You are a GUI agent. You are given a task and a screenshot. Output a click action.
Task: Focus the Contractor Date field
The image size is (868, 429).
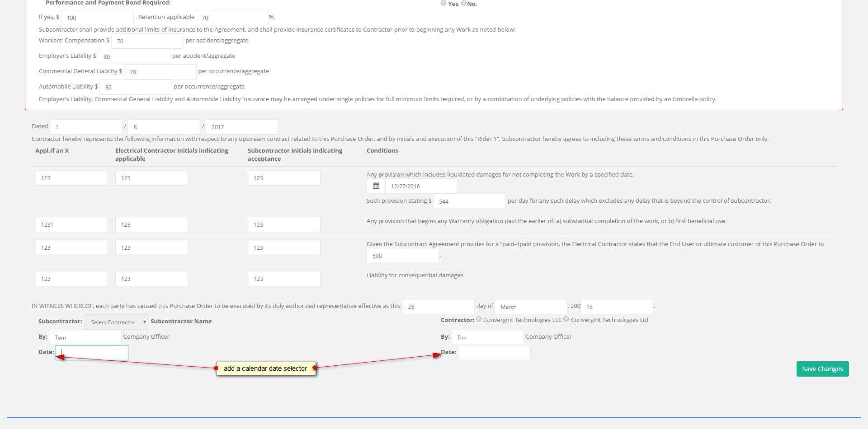[x=494, y=353]
